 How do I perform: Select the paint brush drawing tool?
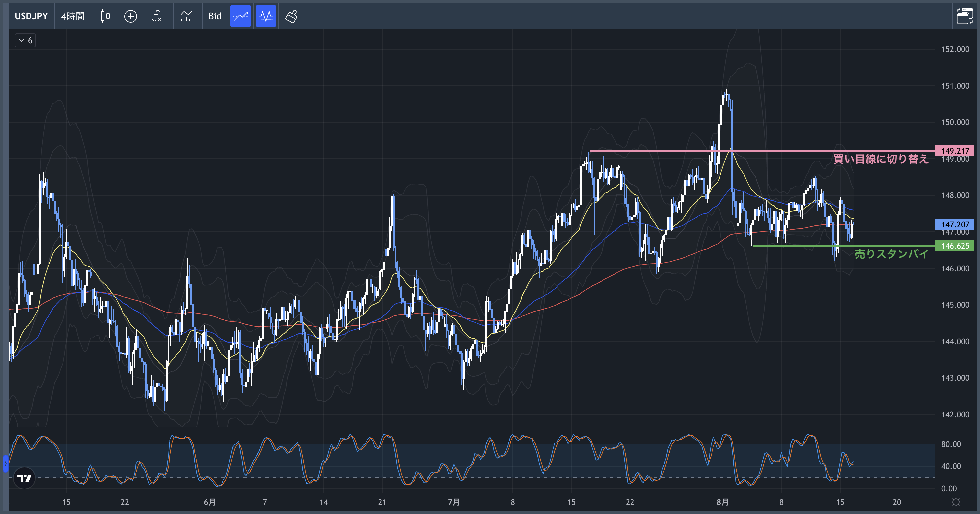(291, 16)
